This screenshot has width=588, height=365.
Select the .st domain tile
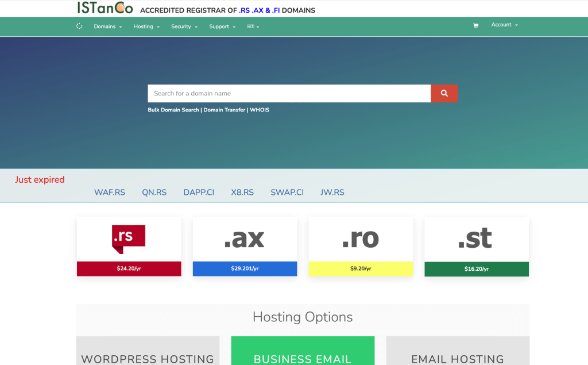tap(476, 239)
